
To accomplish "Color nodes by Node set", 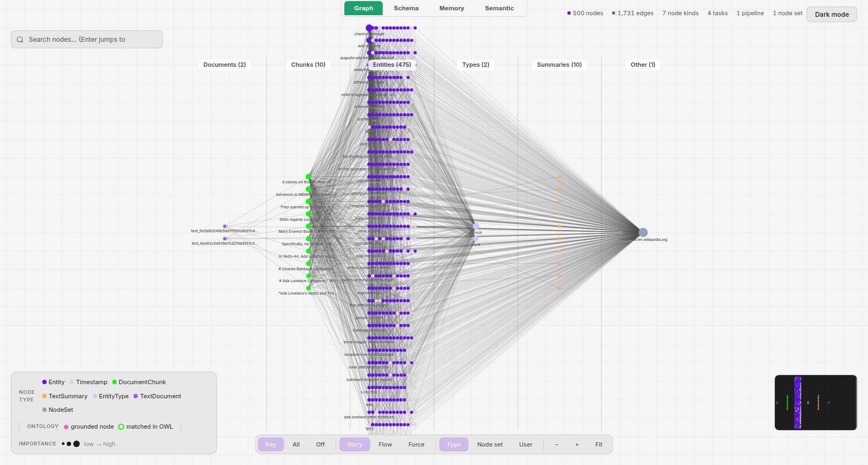I will pyautogui.click(x=490, y=444).
